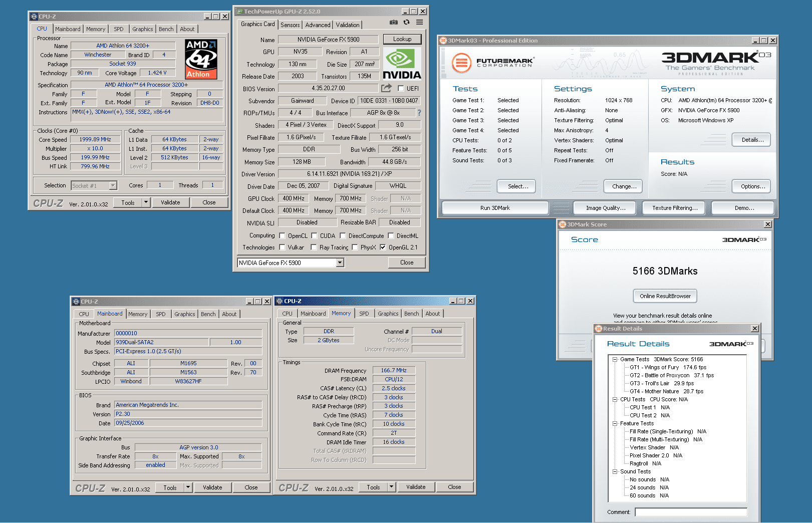Viewport: 812px width, 523px height.
Task: Switch to the Advanced tab in GPU-Z
Action: click(x=318, y=25)
